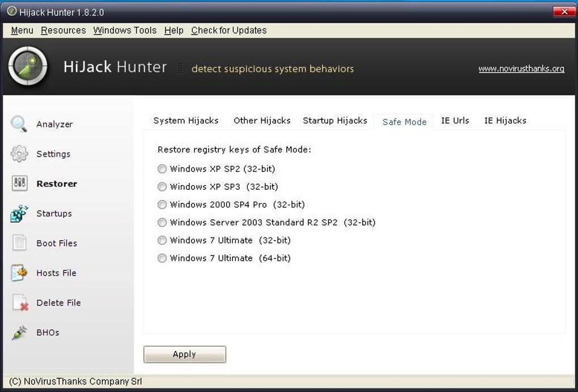Click the BHOs syringe icon
The height and width of the screenshot is (392, 578).
[x=19, y=333]
